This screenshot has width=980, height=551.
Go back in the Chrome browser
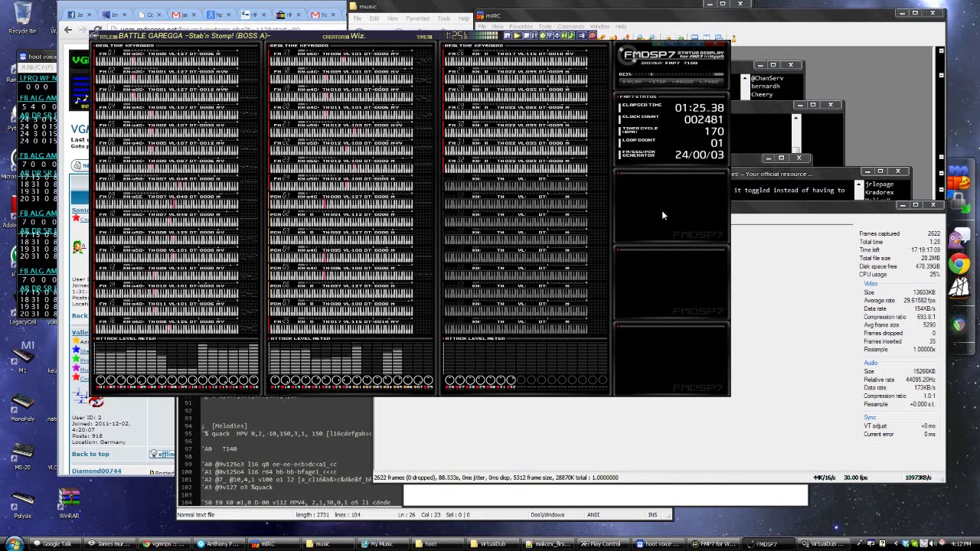(68, 30)
